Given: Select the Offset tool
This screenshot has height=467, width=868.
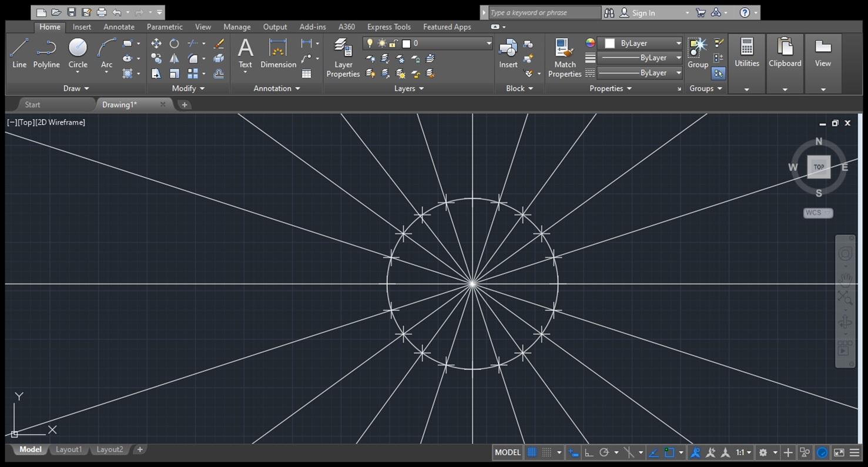Looking at the screenshot, I should coord(219,73).
